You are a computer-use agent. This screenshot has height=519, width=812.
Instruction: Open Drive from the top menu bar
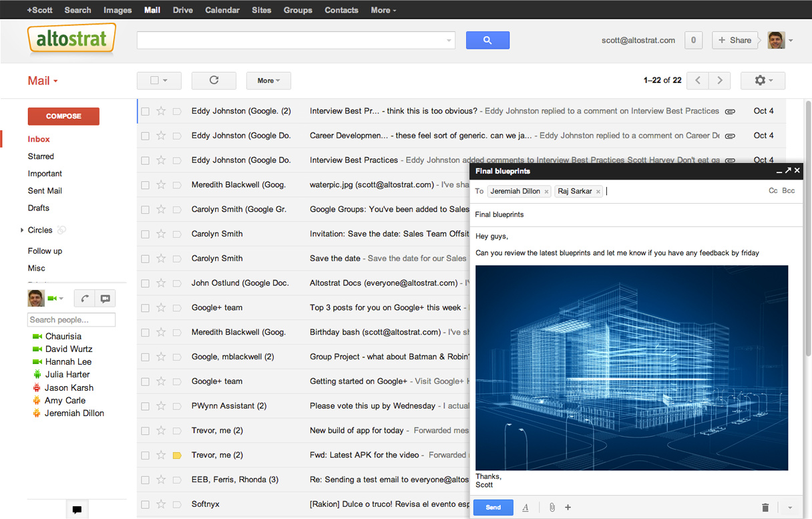[x=182, y=9]
